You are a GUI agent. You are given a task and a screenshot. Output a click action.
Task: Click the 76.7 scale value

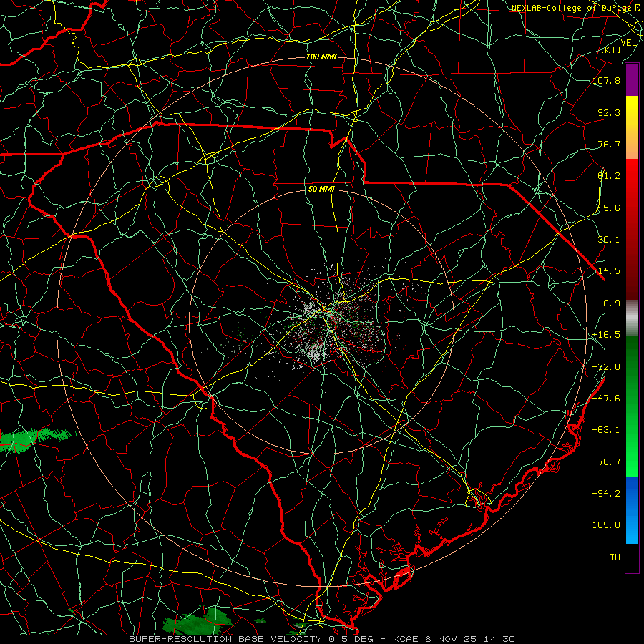(609, 144)
